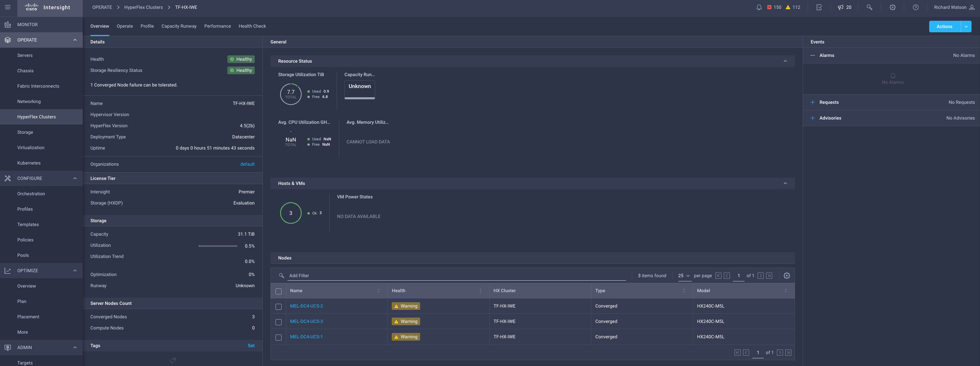Viewport: 980px width, 366px height.
Task: Open the hamburger navigation menu
Action: [x=8, y=7]
